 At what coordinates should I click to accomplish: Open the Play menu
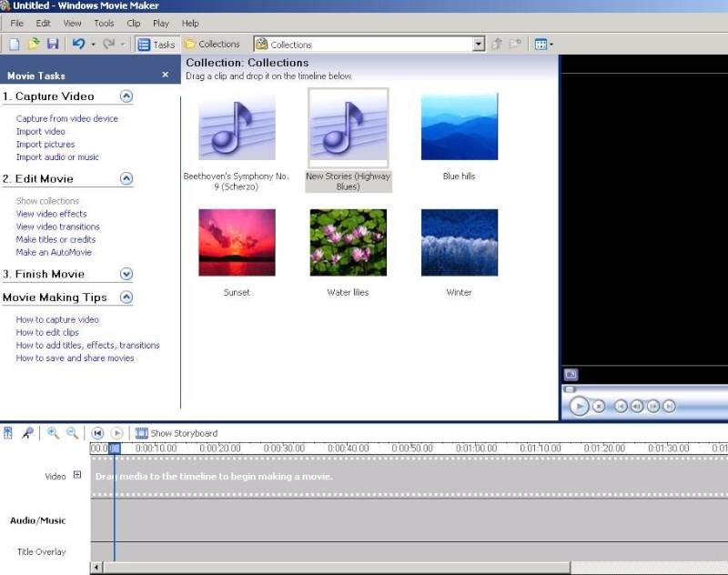161,24
